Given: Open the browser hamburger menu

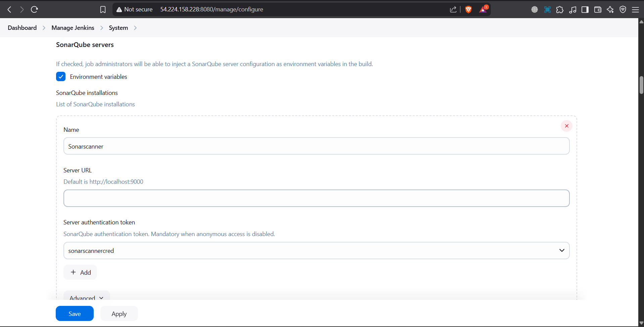Looking at the screenshot, I should click(x=635, y=9).
